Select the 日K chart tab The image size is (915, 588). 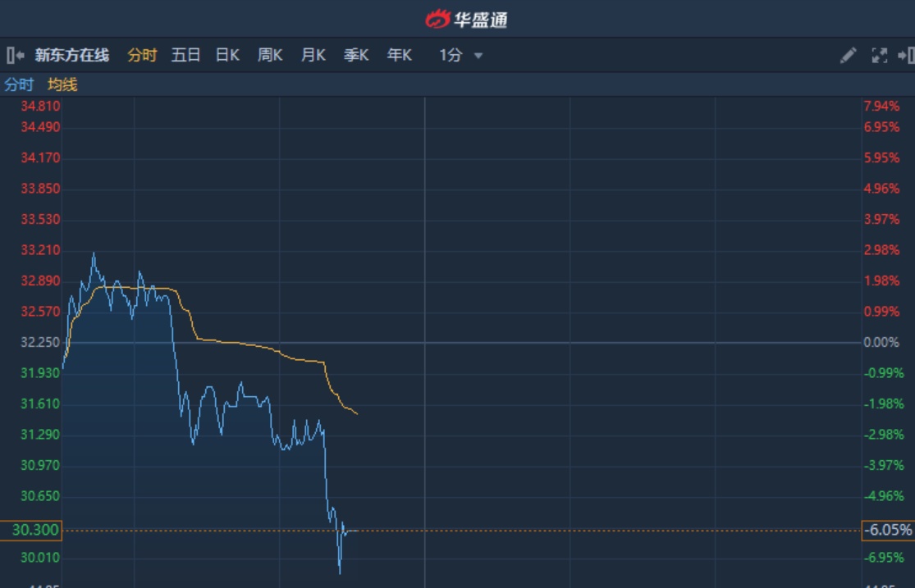tap(227, 56)
